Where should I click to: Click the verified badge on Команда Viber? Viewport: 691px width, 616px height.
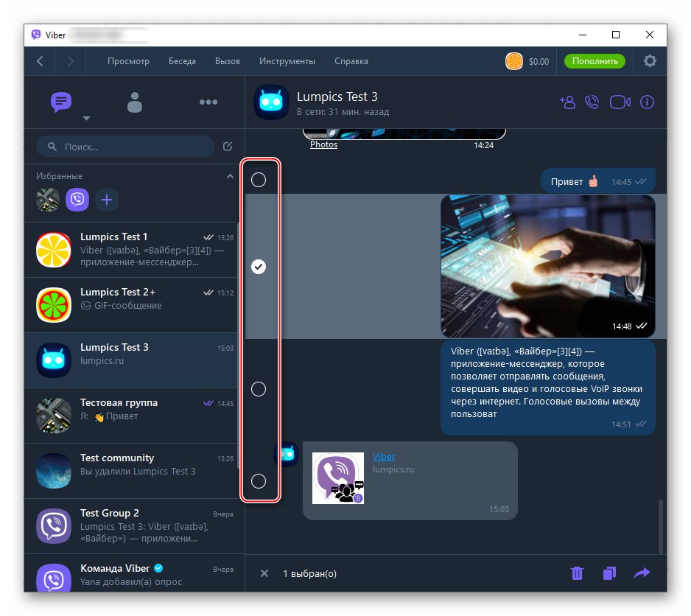click(x=158, y=568)
